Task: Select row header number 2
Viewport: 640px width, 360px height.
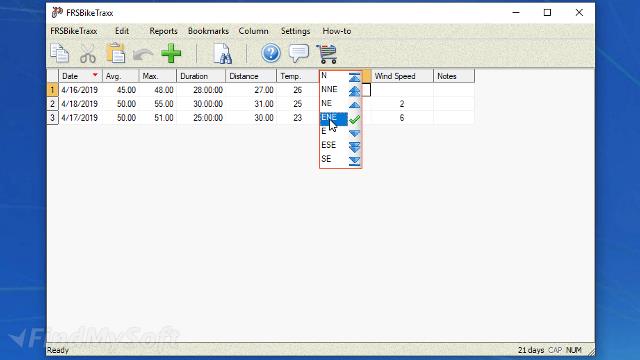Action: coord(52,104)
